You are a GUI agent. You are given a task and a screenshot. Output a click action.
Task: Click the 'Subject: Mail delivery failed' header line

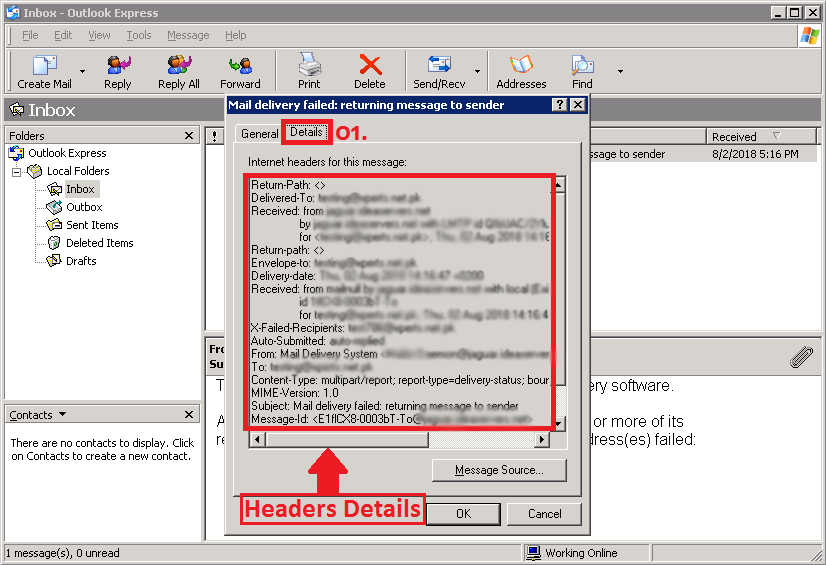pos(385,406)
